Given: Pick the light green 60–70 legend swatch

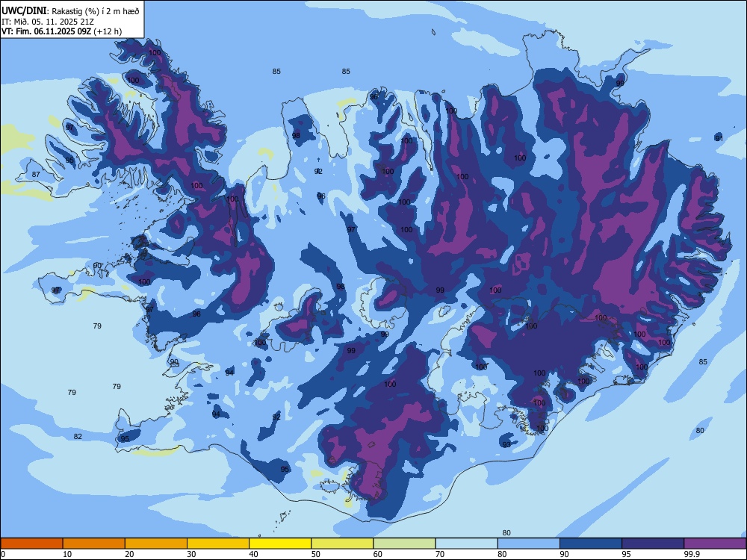Looking at the screenshot, I should (404, 544).
